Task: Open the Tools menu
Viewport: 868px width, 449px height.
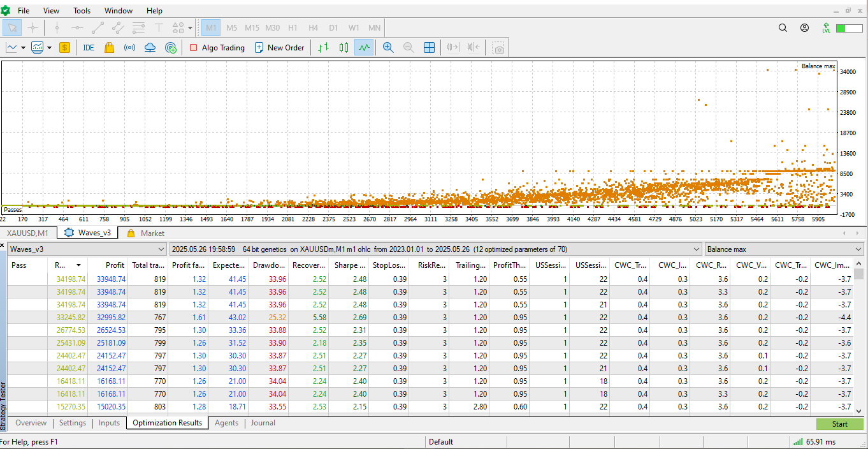Action: pos(82,11)
